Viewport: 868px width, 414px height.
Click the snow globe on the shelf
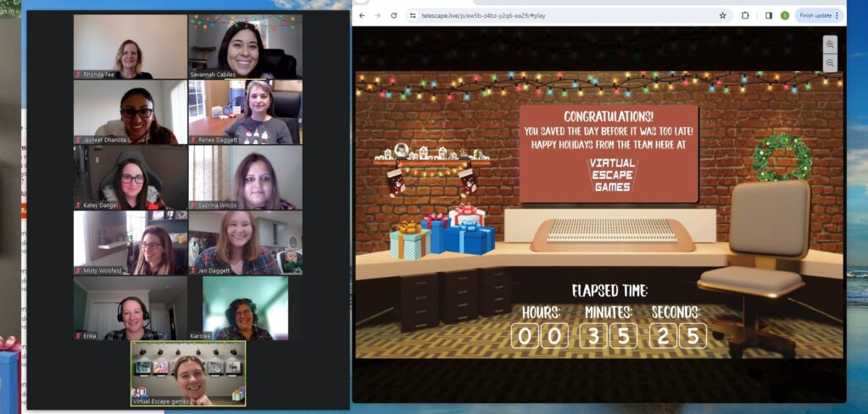(x=402, y=150)
